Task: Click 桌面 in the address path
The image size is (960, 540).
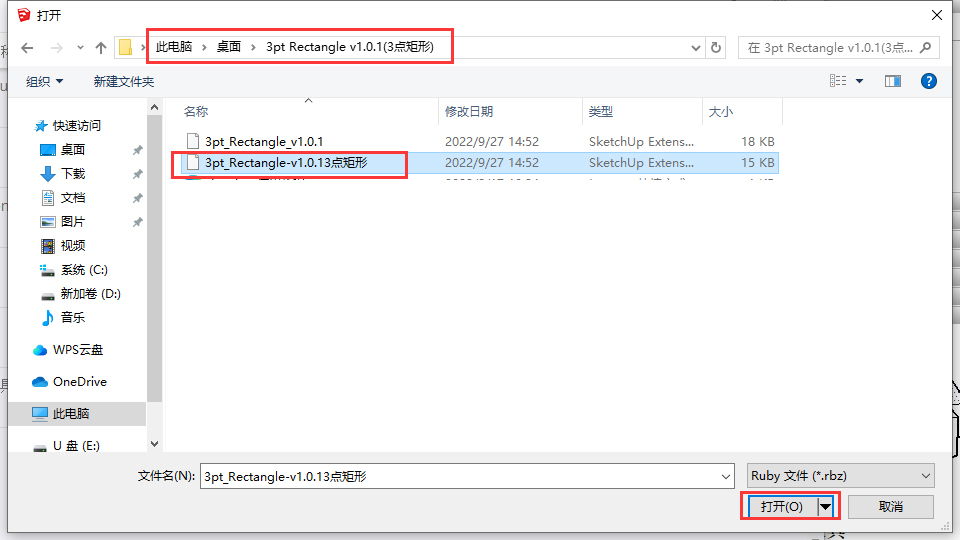Action: pyautogui.click(x=229, y=47)
